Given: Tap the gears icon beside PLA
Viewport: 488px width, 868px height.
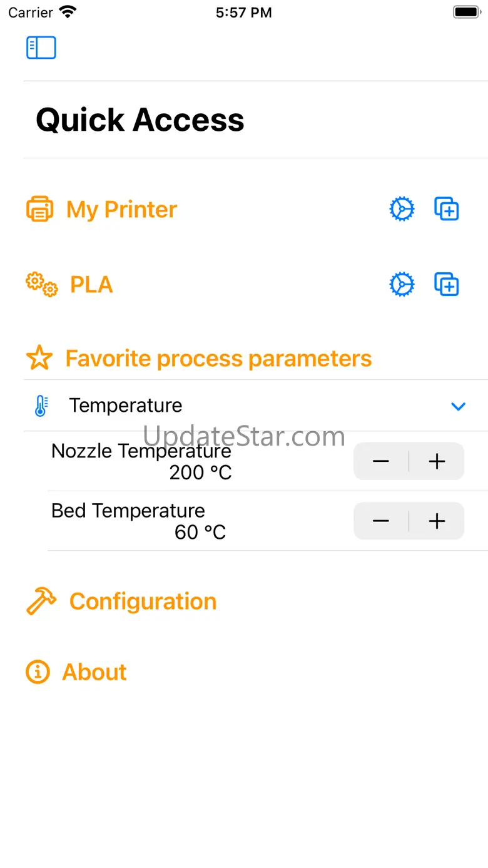Looking at the screenshot, I should (41, 285).
